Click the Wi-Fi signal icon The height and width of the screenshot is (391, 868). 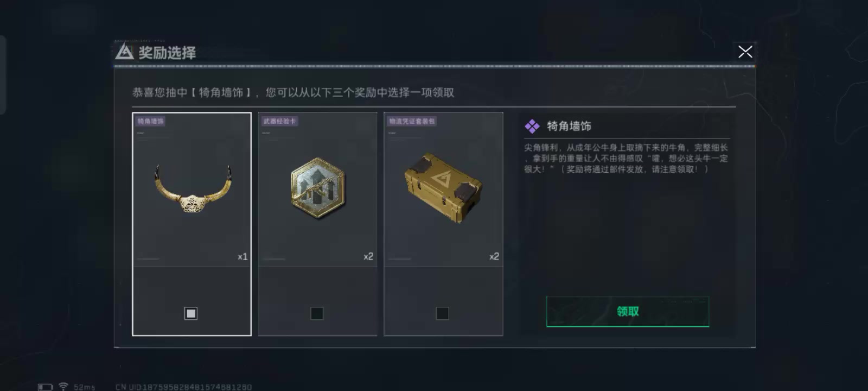click(x=63, y=387)
